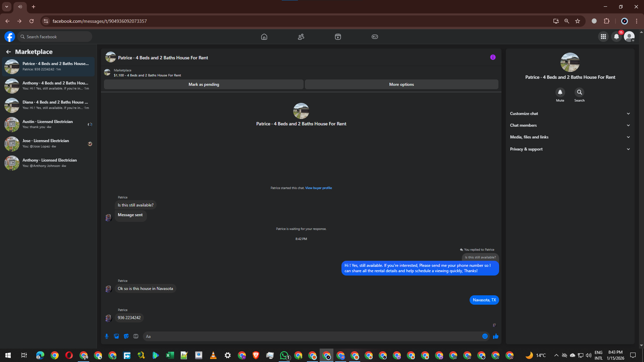Click the Mark as pending button

pyautogui.click(x=204, y=84)
